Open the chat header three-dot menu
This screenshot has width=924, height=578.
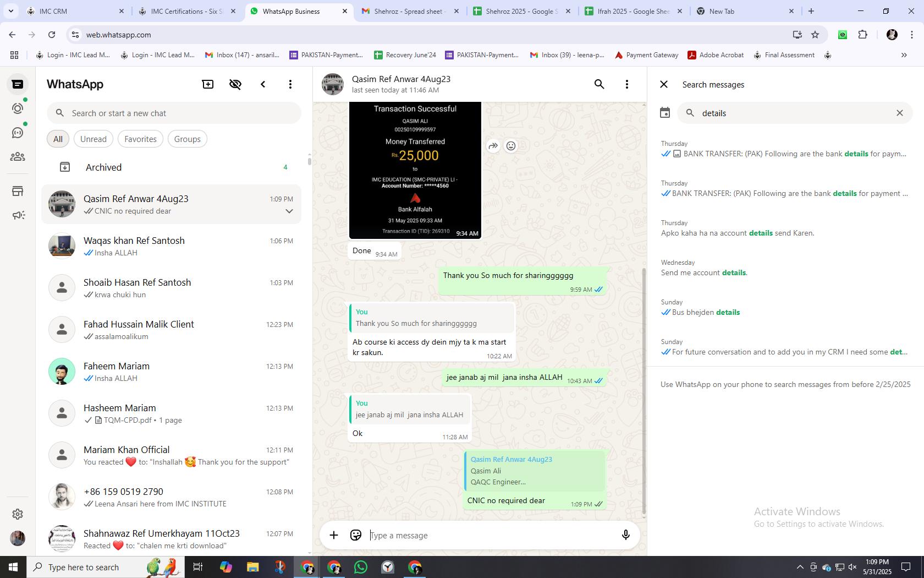coord(627,84)
